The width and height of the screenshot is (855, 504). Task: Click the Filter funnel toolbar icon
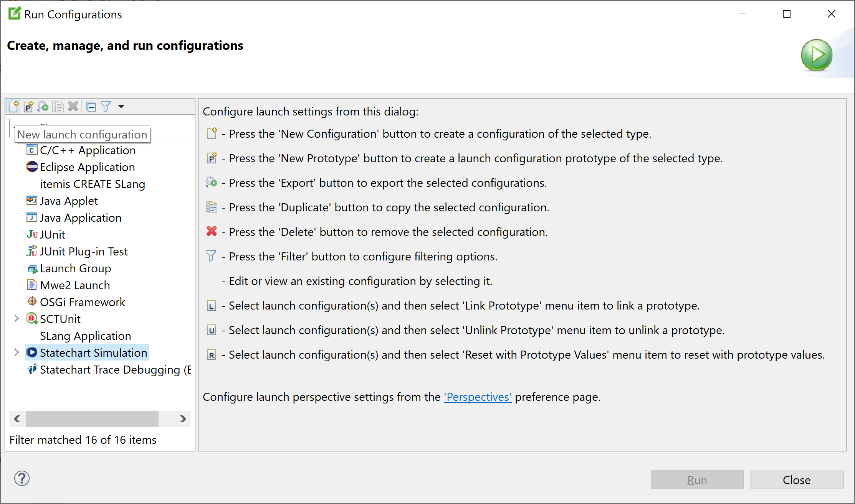(x=106, y=107)
